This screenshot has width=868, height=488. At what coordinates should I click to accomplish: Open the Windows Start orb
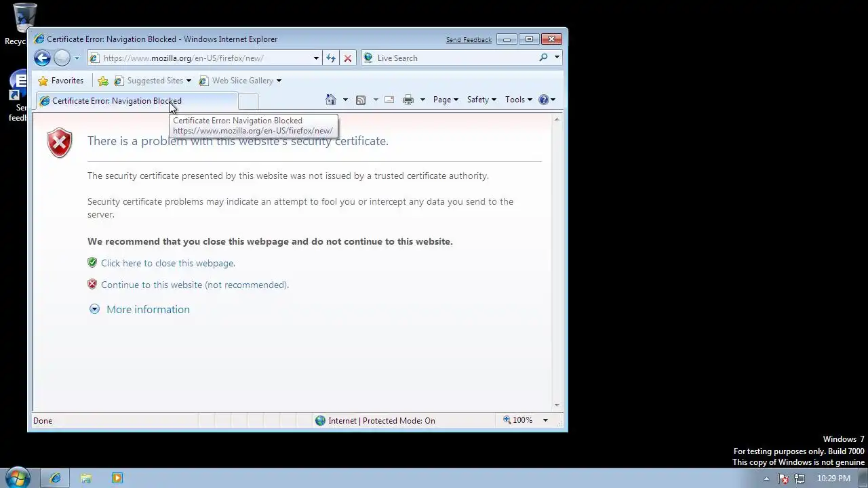(17, 478)
